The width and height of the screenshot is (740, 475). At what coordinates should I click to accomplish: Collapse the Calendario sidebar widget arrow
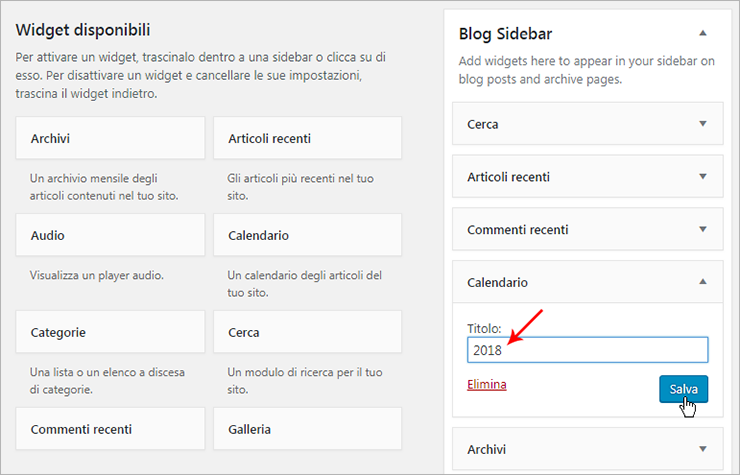pos(703,282)
